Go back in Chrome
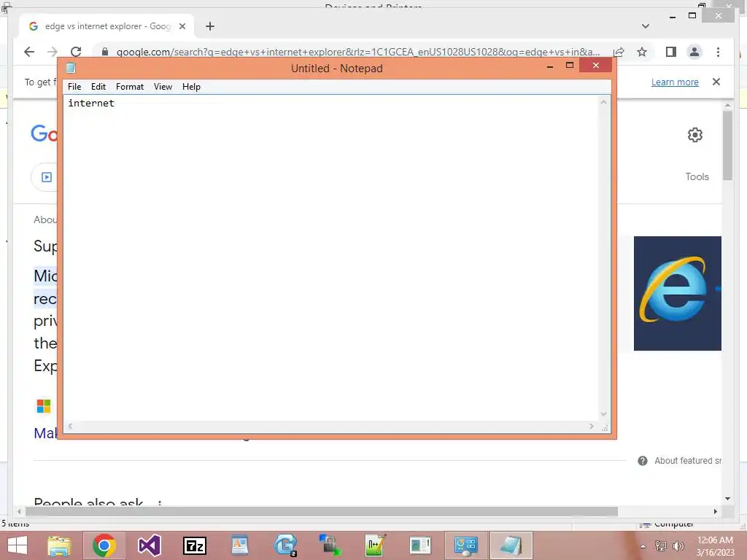This screenshot has width=747, height=560. pos(29,52)
